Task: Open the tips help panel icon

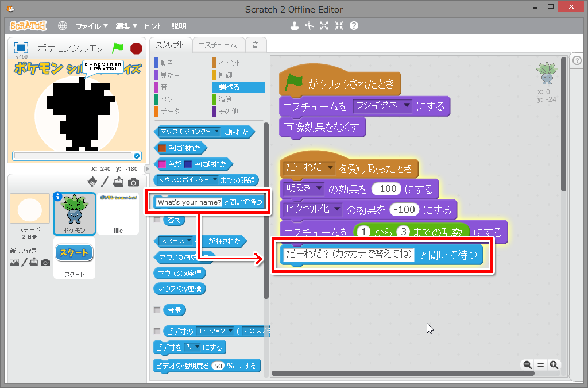Action: pyautogui.click(x=577, y=60)
